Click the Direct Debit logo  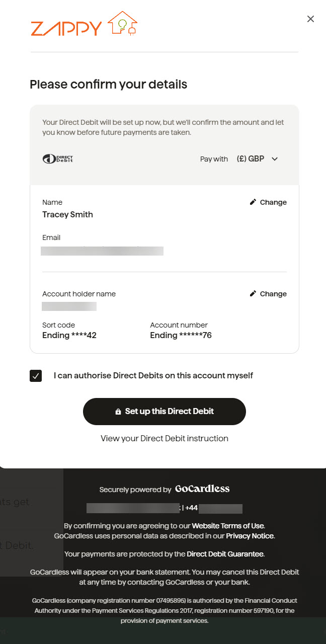(x=58, y=159)
